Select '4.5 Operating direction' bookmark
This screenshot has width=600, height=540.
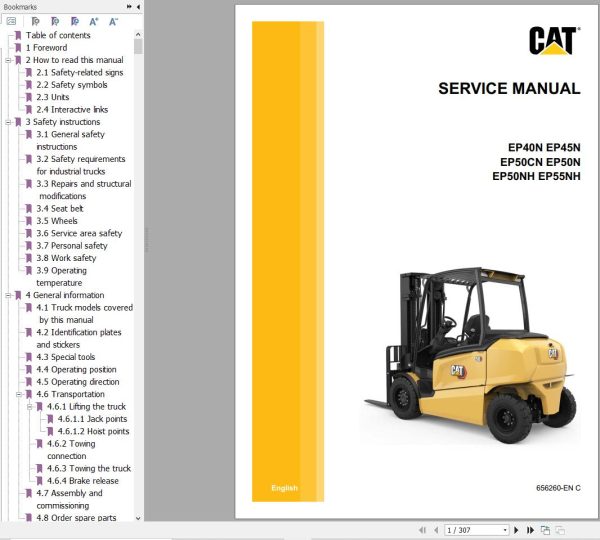tap(78, 382)
